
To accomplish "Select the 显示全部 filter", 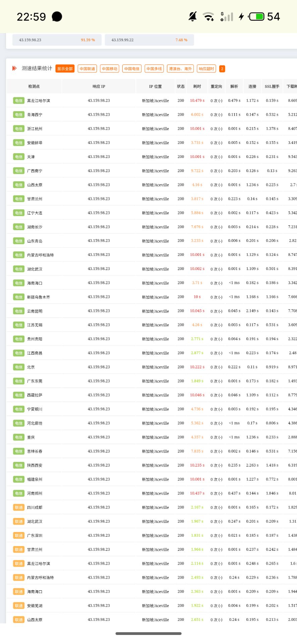I will pos(65,69).
